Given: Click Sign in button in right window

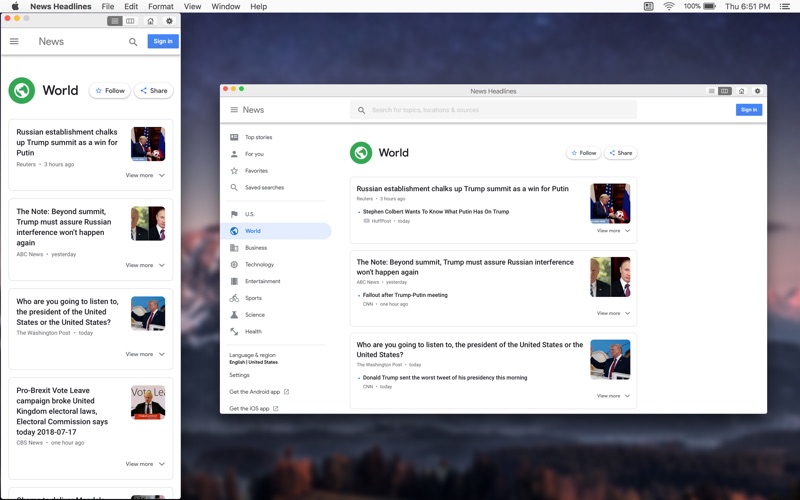Looking at the screenshot, I should (748, 110).
